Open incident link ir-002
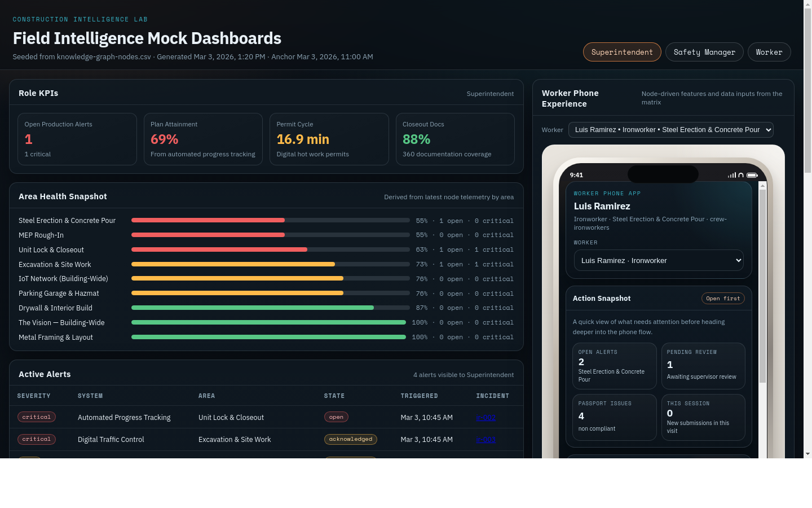This screenshot has width=812, height=508. tap(486, 417)
